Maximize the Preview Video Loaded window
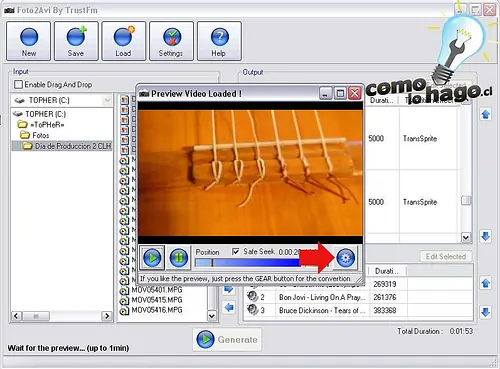The image size is (500, 369). point(340,94)
